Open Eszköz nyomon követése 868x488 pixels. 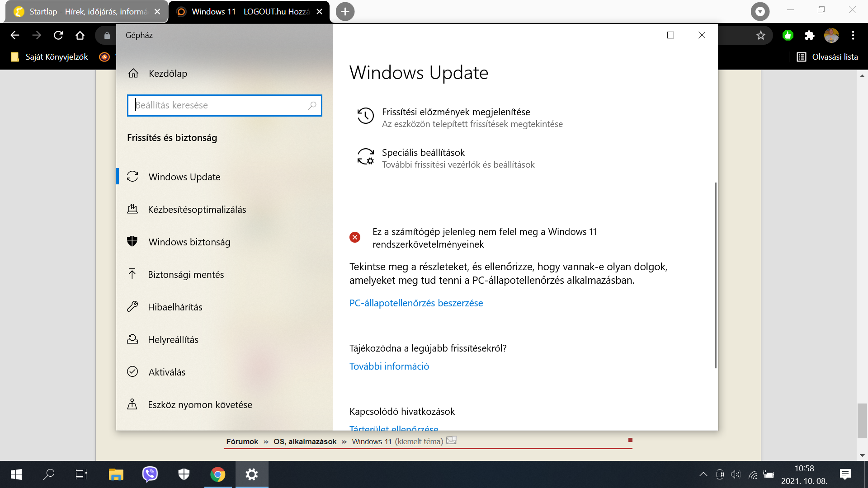(200, 404)
